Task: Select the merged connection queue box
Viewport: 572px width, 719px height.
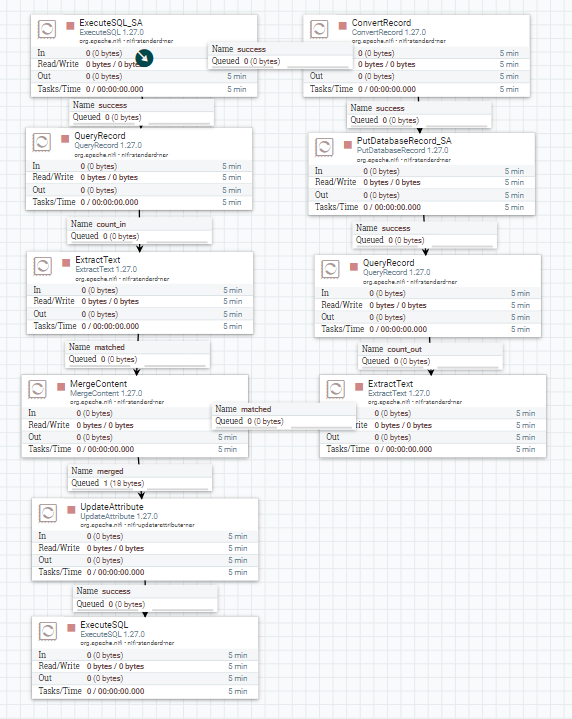Action: 140,477
